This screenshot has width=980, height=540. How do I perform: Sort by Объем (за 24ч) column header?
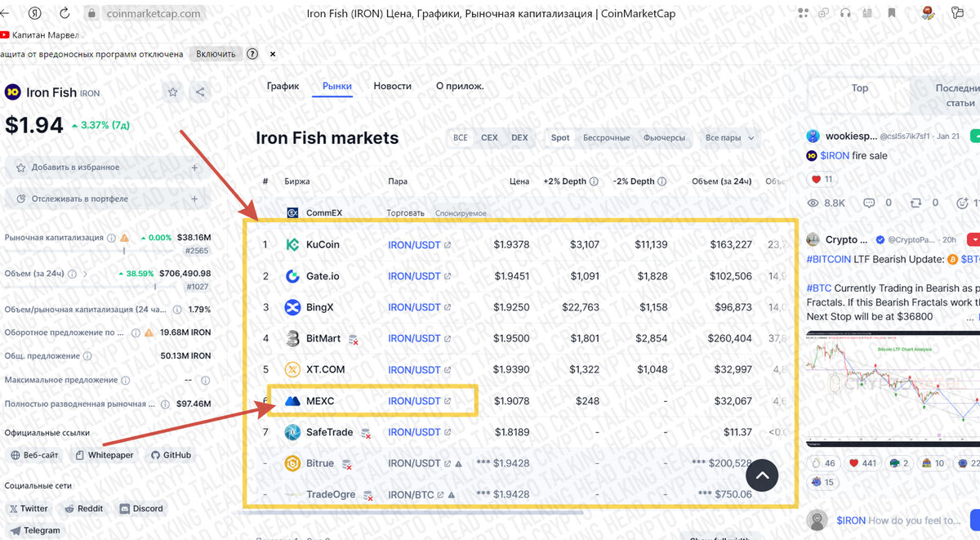[721, 181]
